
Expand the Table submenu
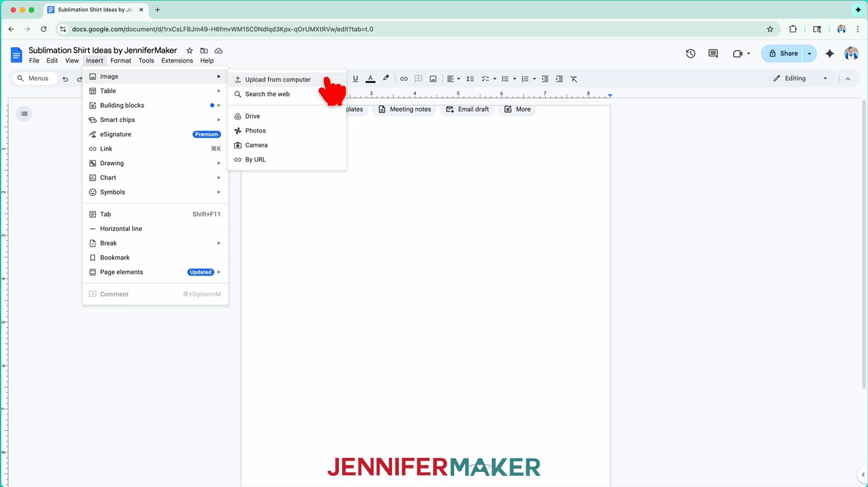[x=155, y=91]
